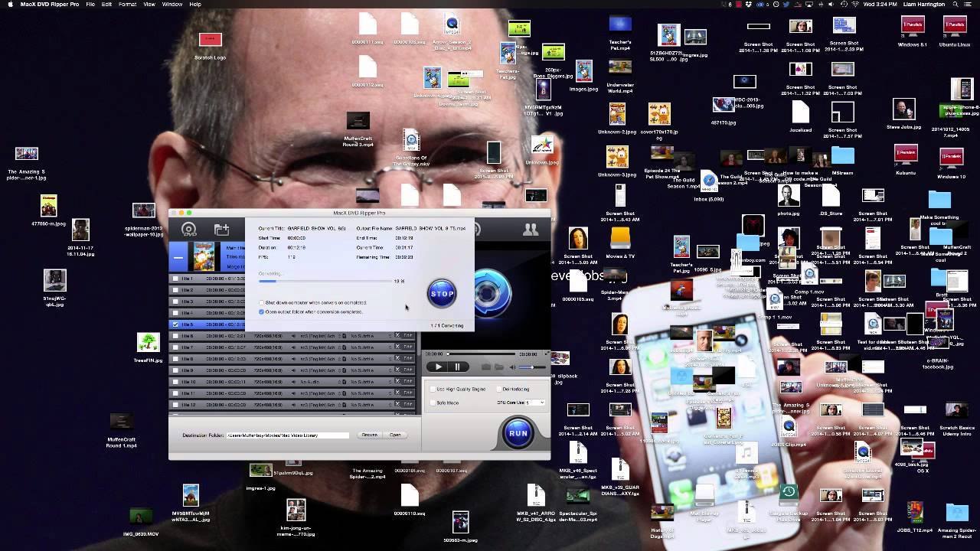The height and width of the screenshot is (551, 980).
Task: Open audio track dropdown for Title 6
Action: 320,336
